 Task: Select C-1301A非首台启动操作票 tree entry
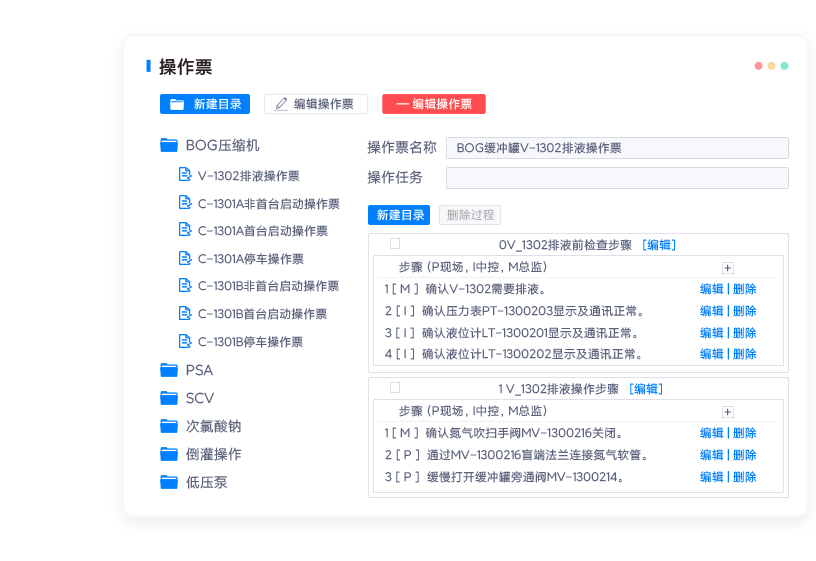coord(268,204)
